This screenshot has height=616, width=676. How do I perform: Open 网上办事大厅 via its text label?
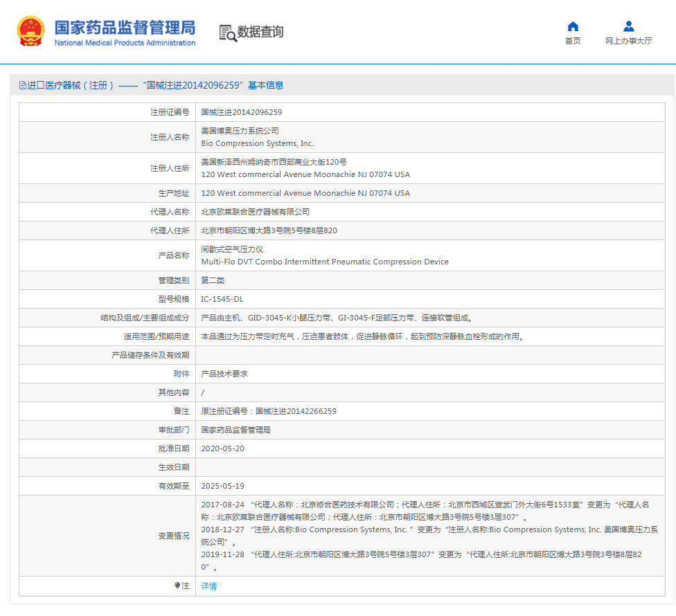[628, 41]
